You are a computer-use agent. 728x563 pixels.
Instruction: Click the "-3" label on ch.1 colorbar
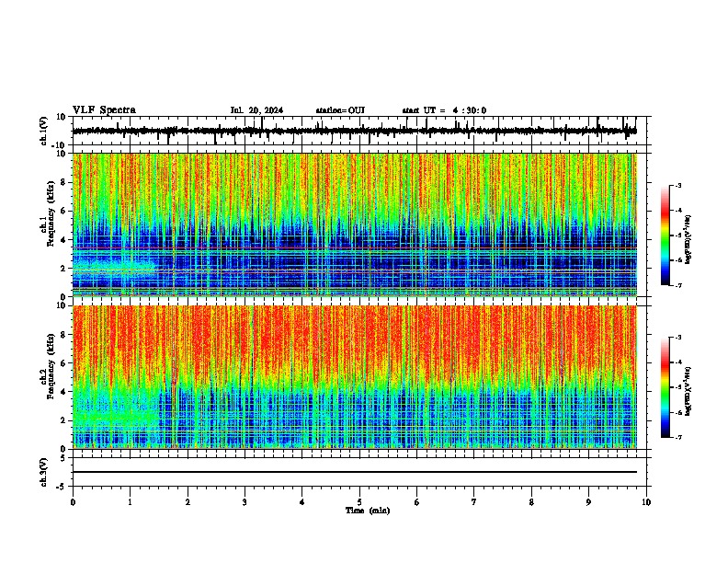(x=678, y=185)
